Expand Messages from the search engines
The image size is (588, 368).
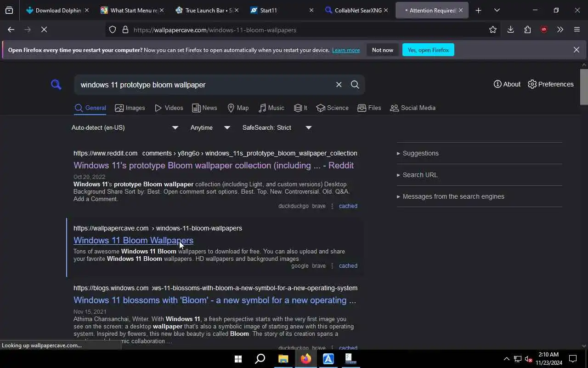click(450, 196)
